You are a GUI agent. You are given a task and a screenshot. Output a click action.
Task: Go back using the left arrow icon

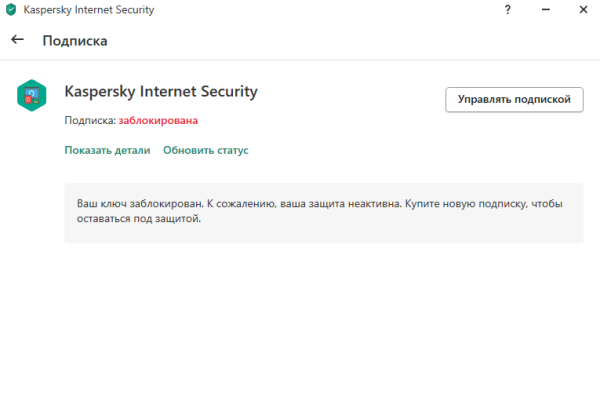(x=17, y=41)
